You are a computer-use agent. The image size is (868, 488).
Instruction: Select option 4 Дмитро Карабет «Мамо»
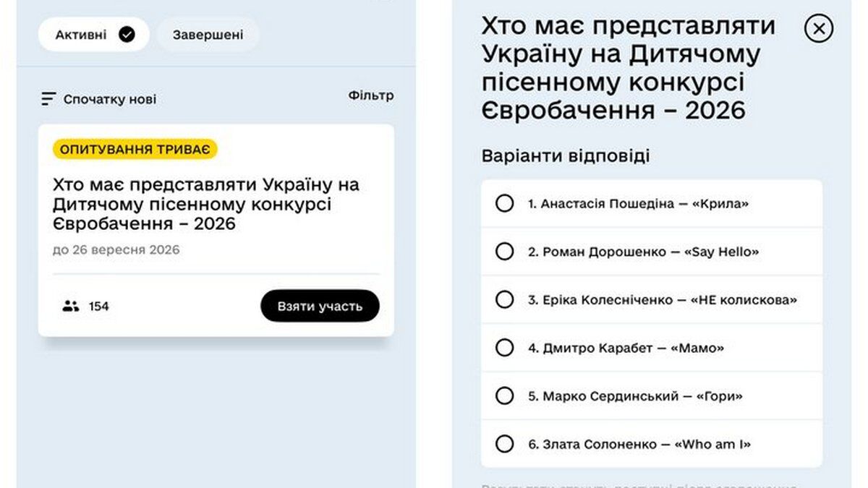click(652, 348)
